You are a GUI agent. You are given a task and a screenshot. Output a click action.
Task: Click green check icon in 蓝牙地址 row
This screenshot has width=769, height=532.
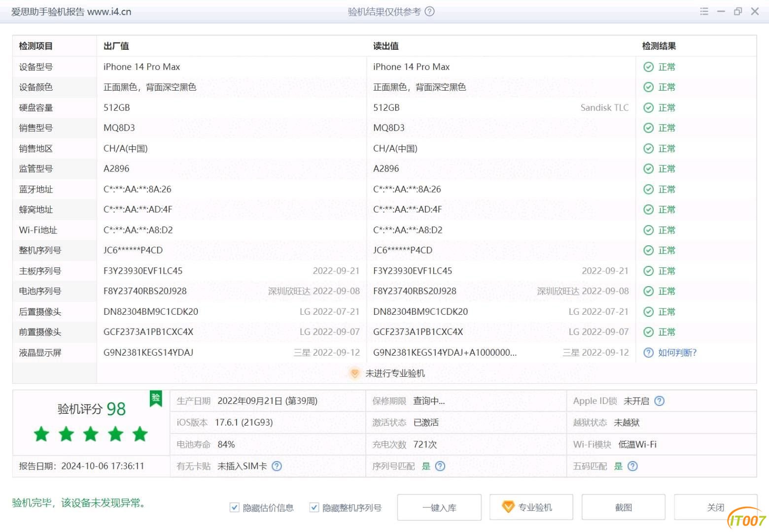click(649, 190)
